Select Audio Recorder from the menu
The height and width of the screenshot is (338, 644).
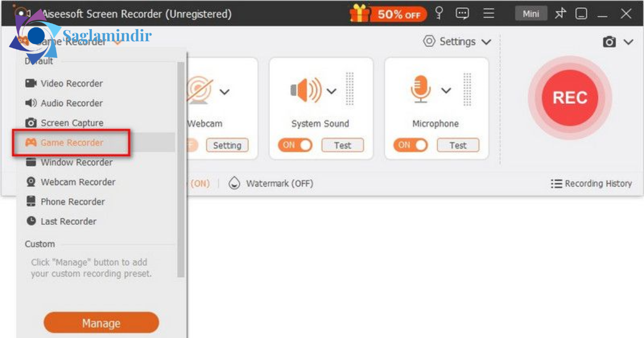click(x=94, y=103)
